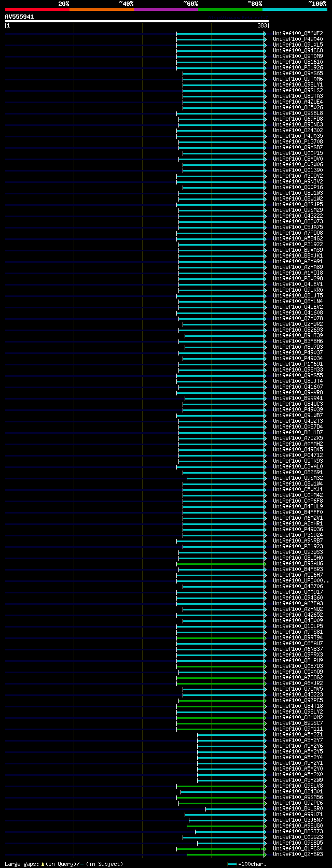Click label UniRef100_Q9LWB7
332x868 pixels.
coord(298,415)
